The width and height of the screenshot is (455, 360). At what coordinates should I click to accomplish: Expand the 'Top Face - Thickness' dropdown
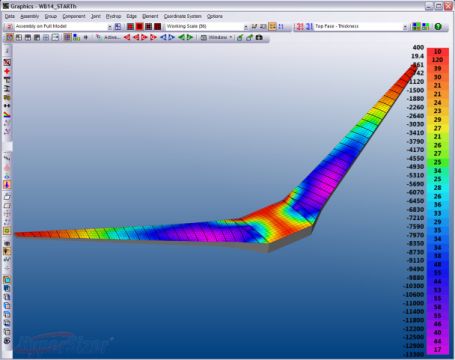coord(405,27)
